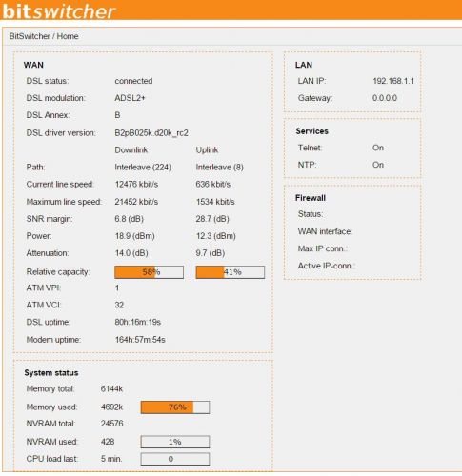
Task: Click DSL uptime value '80h:16m:19s'
Action: [137, 323]
